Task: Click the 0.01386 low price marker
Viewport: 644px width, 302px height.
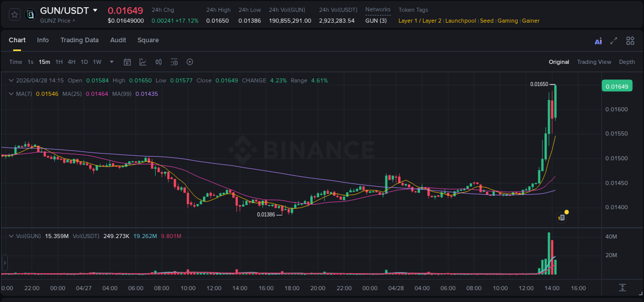Action: [266, 214]
